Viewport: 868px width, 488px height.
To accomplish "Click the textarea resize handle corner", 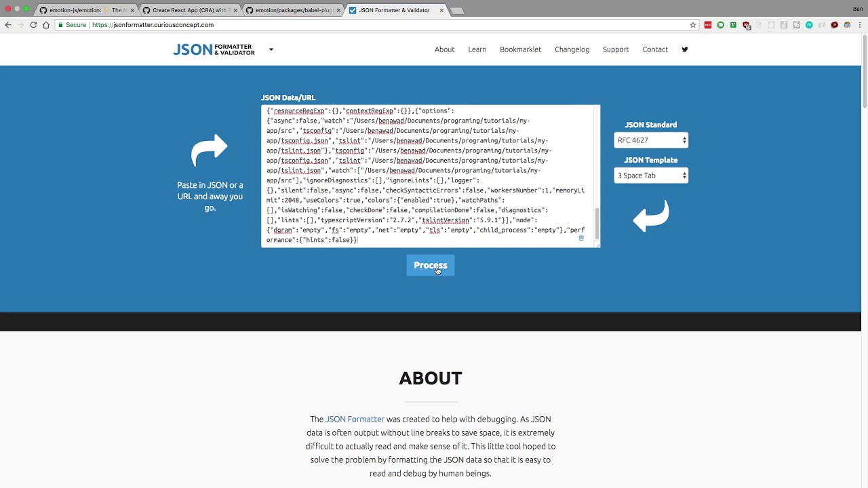I will tap(597, 244).
